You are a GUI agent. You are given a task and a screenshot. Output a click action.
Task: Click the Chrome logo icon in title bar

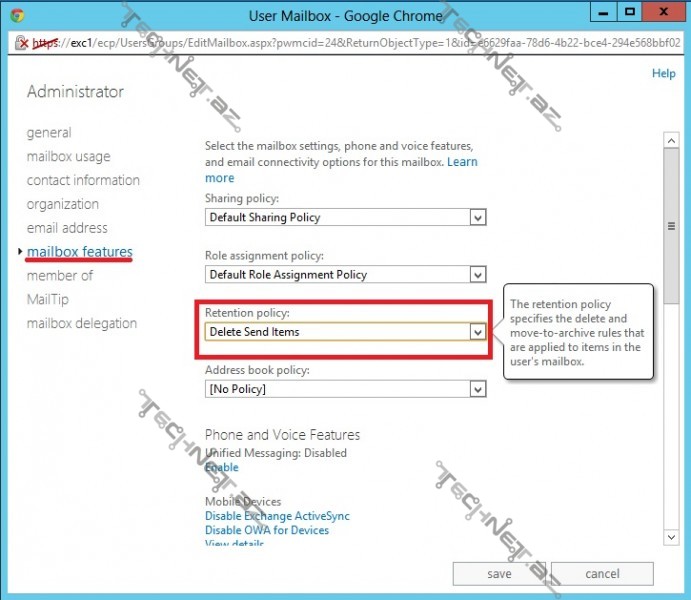click(x=17, y=16)
